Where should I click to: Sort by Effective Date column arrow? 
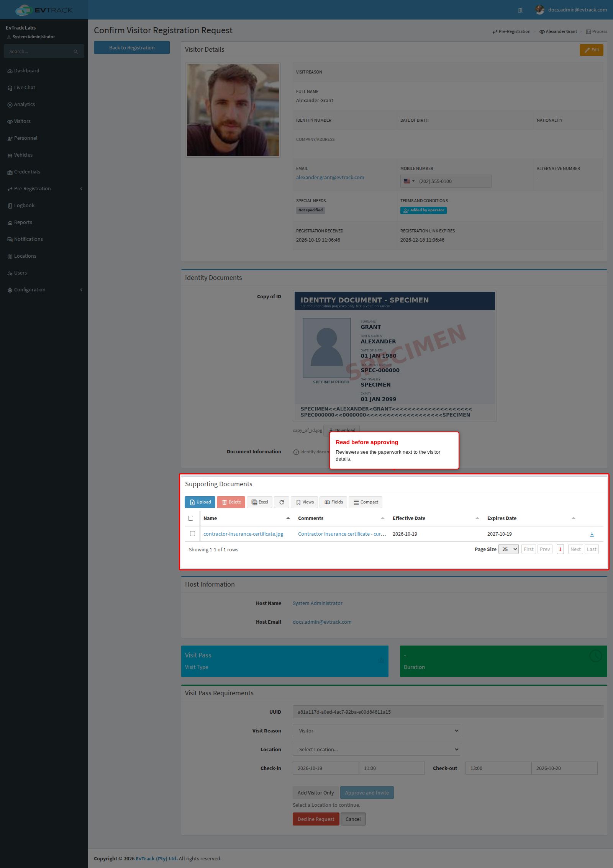477,518
